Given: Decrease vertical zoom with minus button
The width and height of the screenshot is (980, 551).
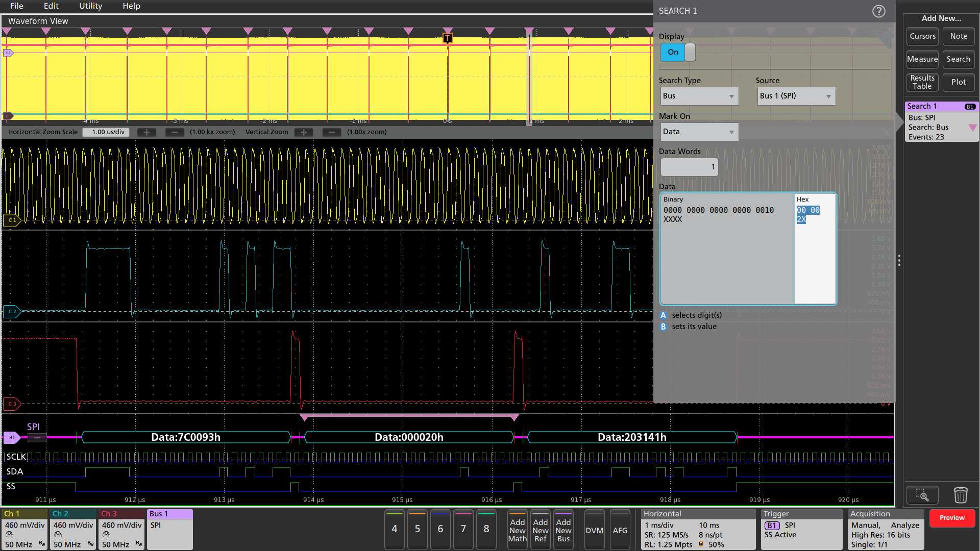Looking at the screenshot, I should (332, 132).
